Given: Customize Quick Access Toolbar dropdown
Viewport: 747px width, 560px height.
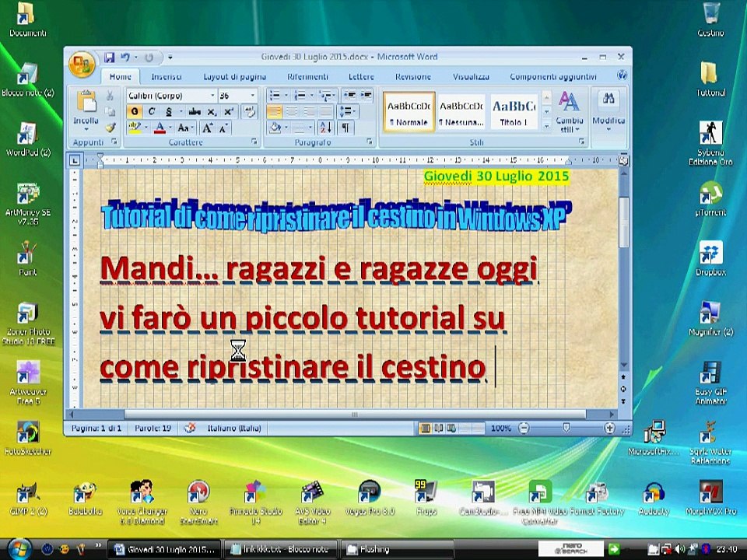Looking at the screenshot, I should tap(170, 58).
